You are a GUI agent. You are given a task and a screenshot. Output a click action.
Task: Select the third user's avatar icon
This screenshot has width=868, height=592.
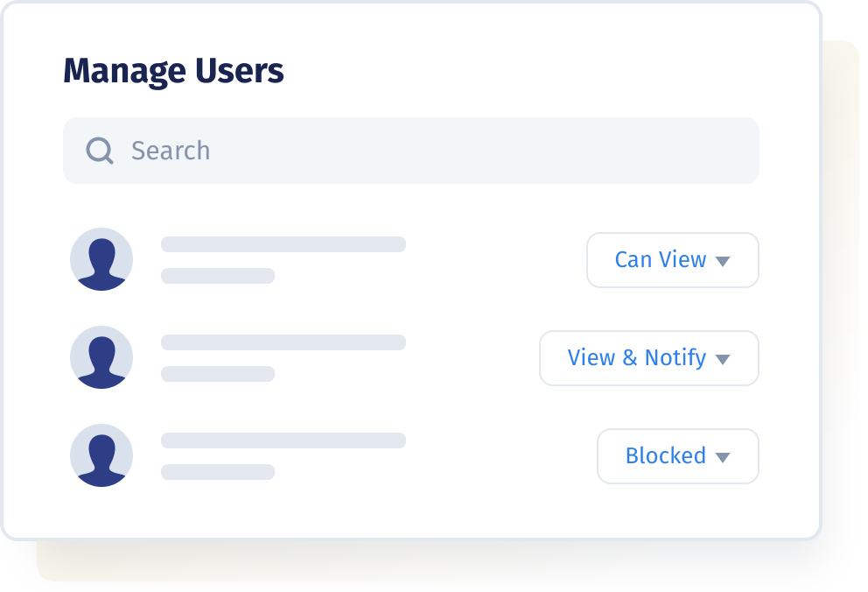point(101,455)
